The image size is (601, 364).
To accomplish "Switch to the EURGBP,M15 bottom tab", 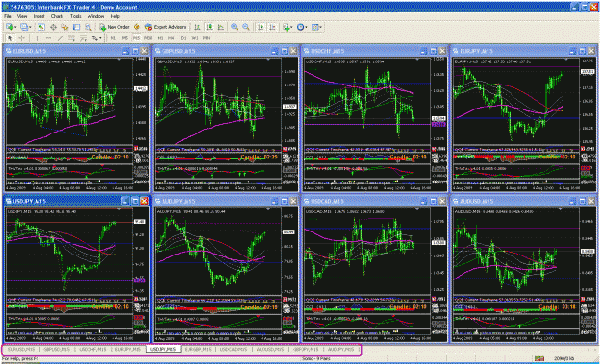I will click(x=198, y=350).
